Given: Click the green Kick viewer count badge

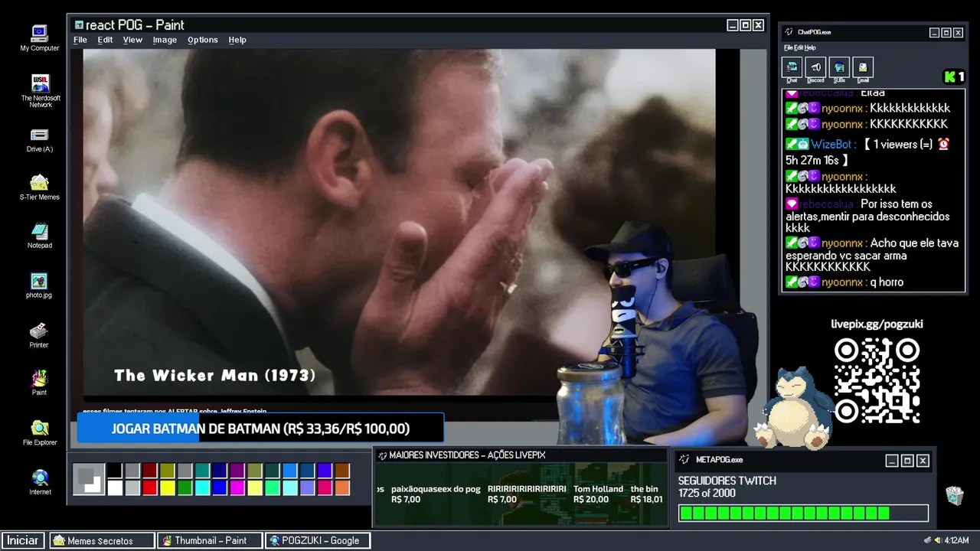Looking at the screenshot, I should [954, 77].
